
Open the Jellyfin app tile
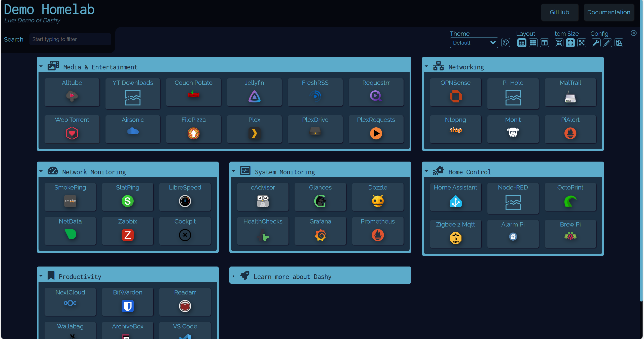(x=254, y=92)
